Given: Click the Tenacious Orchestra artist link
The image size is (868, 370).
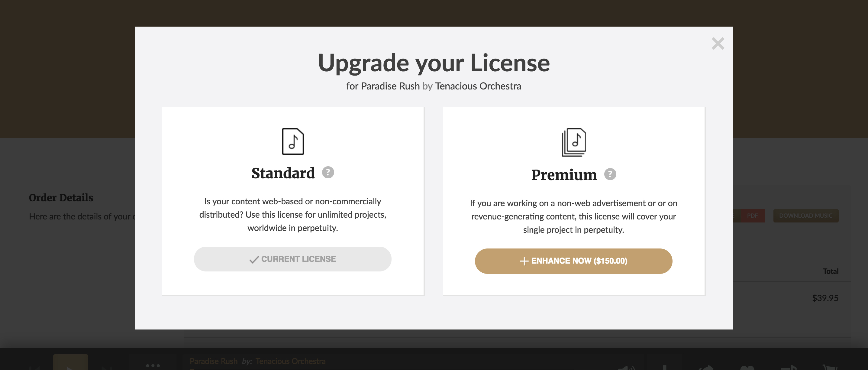Looking at the screenshot, I should 291,361.
